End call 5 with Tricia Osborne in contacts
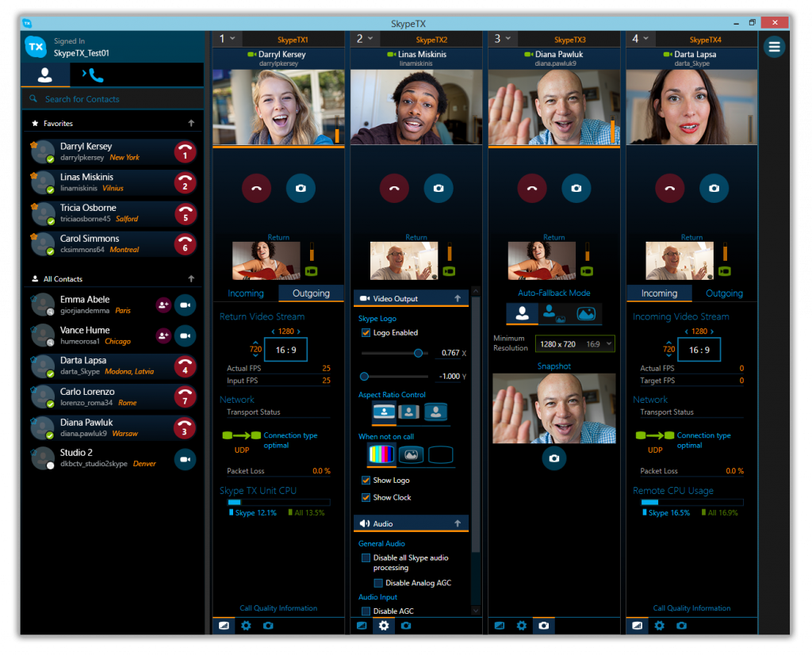Screen dimensions: 812x655 coord(185,214)
